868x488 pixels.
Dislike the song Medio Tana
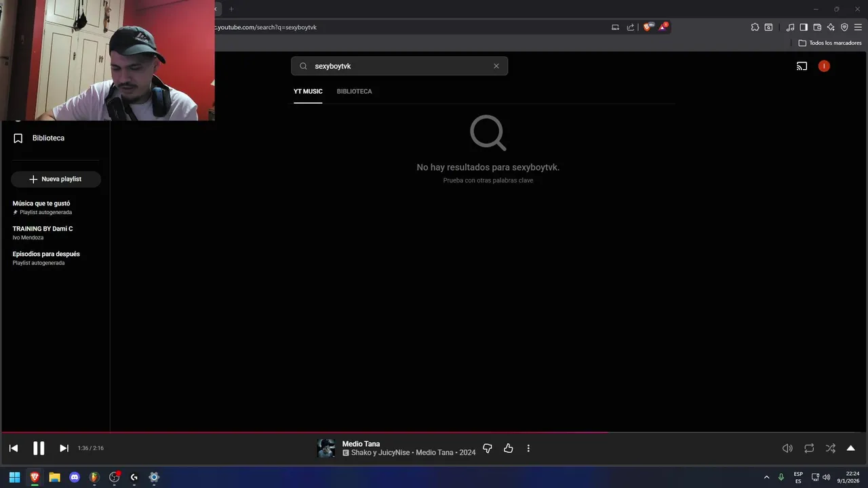(x=487, y=448)
